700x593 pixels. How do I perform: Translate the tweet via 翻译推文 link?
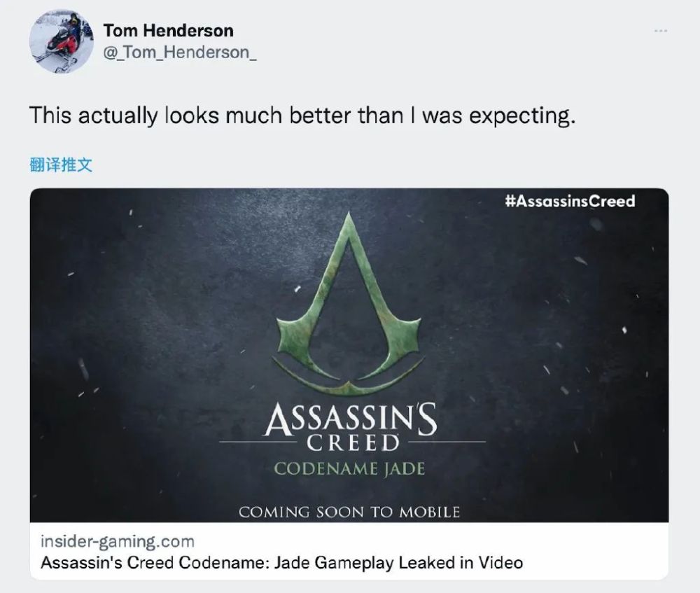(x=61, y=165)
